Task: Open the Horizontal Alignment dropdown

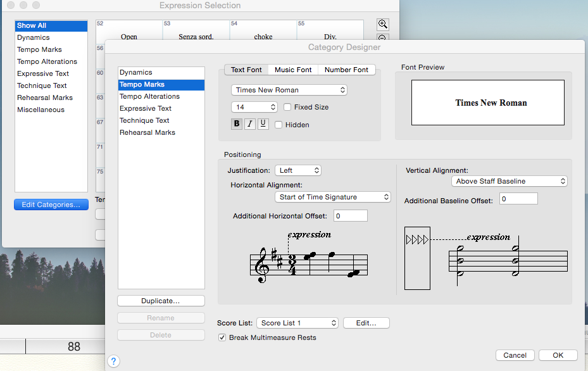Action: tap(334, 197)
